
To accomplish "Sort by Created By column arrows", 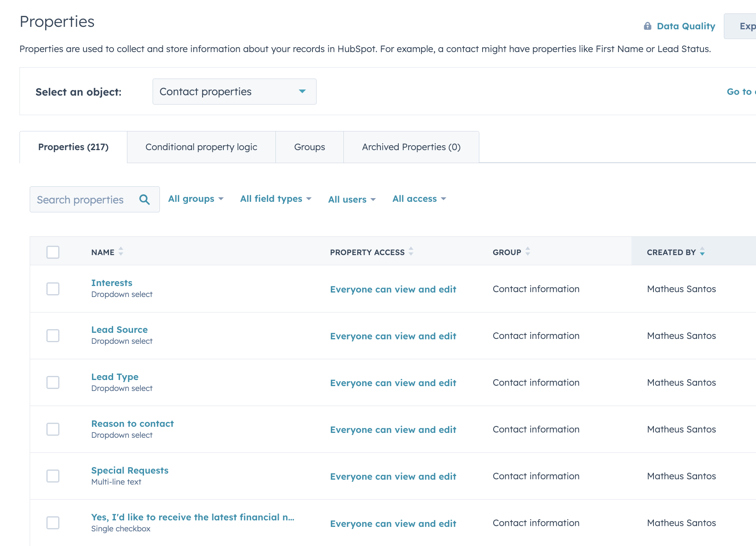I will pos(702,252).
